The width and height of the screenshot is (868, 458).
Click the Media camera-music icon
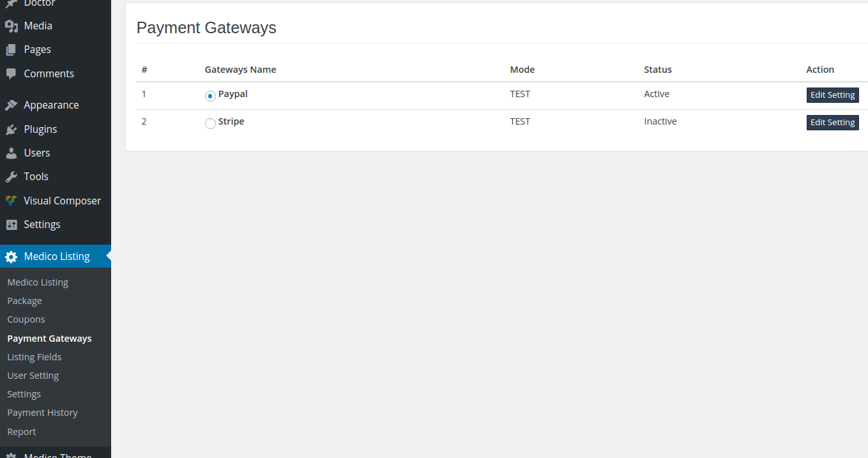pos(11,26)
